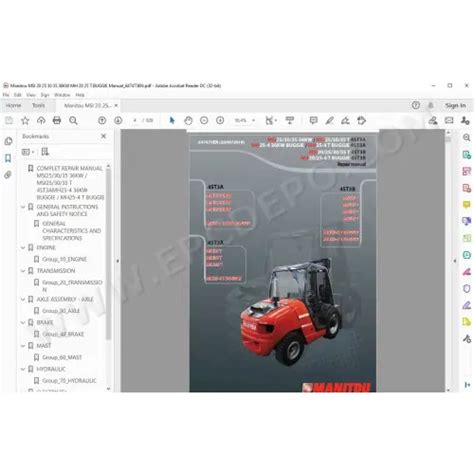This screenshot has height=474, width=474.
Task: Expand the right tools pane bottom arrow
Action: 467,385
